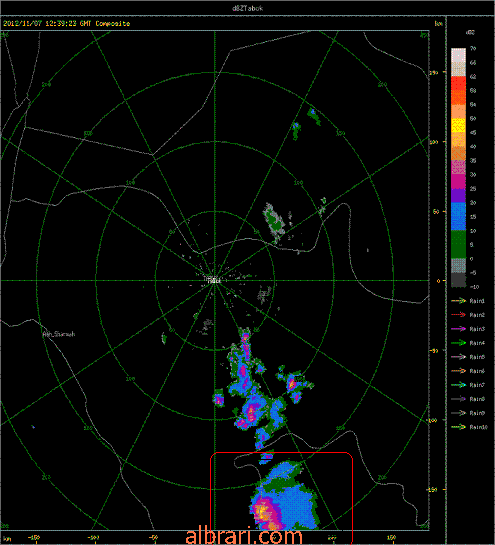Select the purple 20–25 dBZ color band
Image resolution: width=495 pixels, height=545 pixels.
459,195
